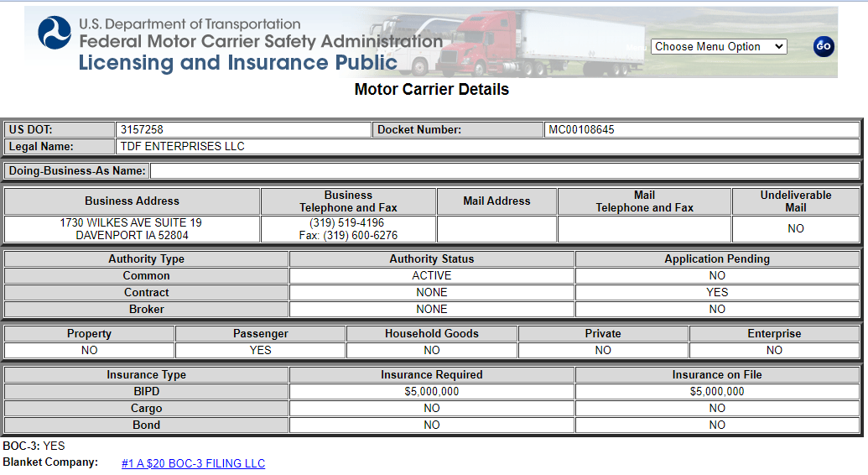
Task: Select the Docket Number MC00108645 field
Action: pyautogui.click(x=701, y=130)
